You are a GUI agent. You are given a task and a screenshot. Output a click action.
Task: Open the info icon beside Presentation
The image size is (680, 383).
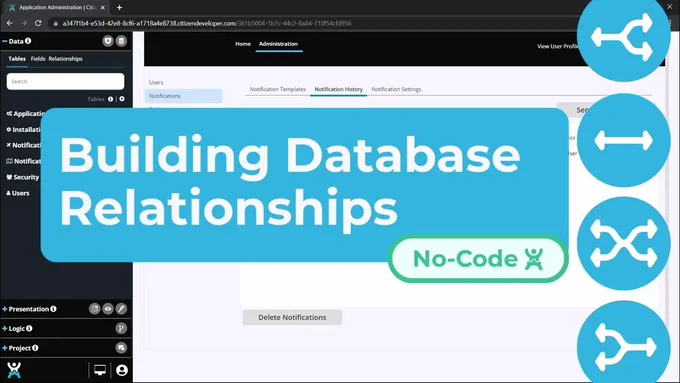pyautogui.click(x=53, y=309)
